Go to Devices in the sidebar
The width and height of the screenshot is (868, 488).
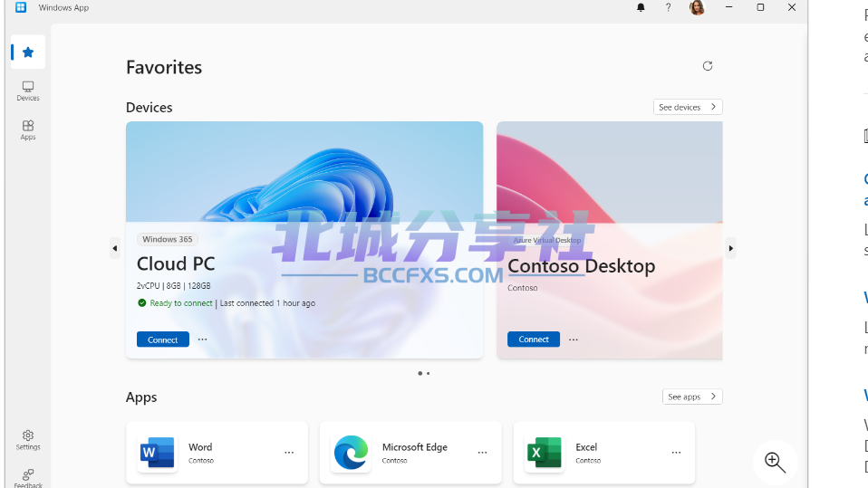click(x=28, y=91)
